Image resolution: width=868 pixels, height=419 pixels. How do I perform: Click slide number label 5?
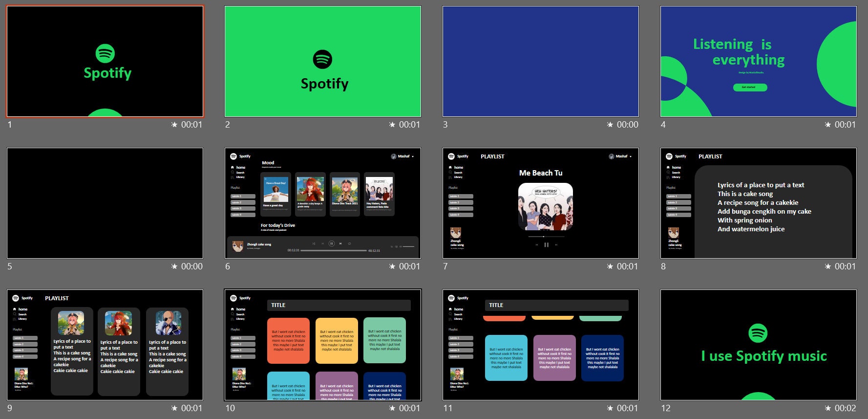9,266
